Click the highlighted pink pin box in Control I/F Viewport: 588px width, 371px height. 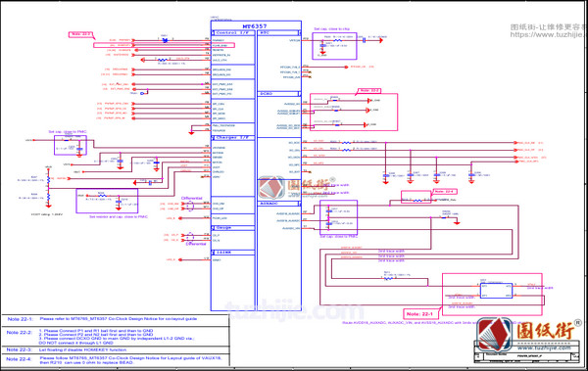(x=222, y=45)
